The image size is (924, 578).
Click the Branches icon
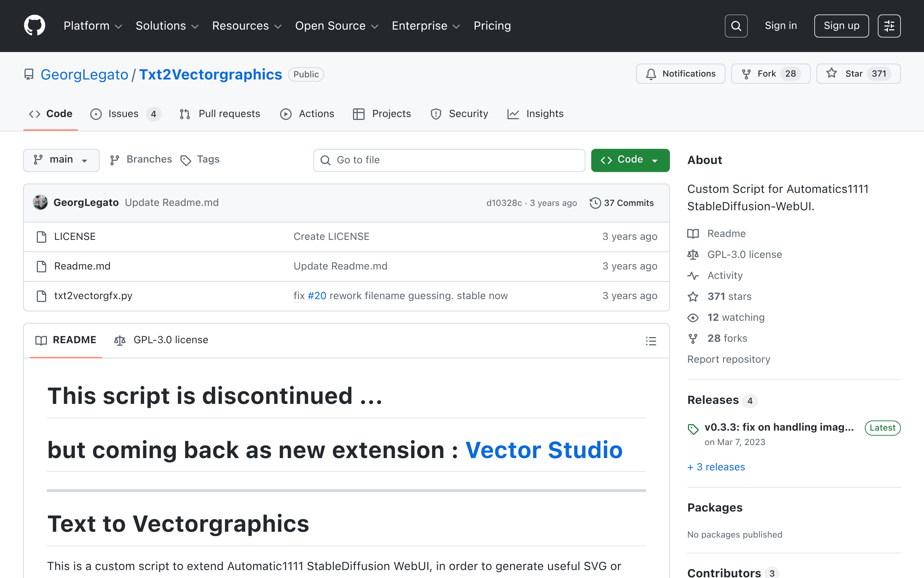(114, 160)
